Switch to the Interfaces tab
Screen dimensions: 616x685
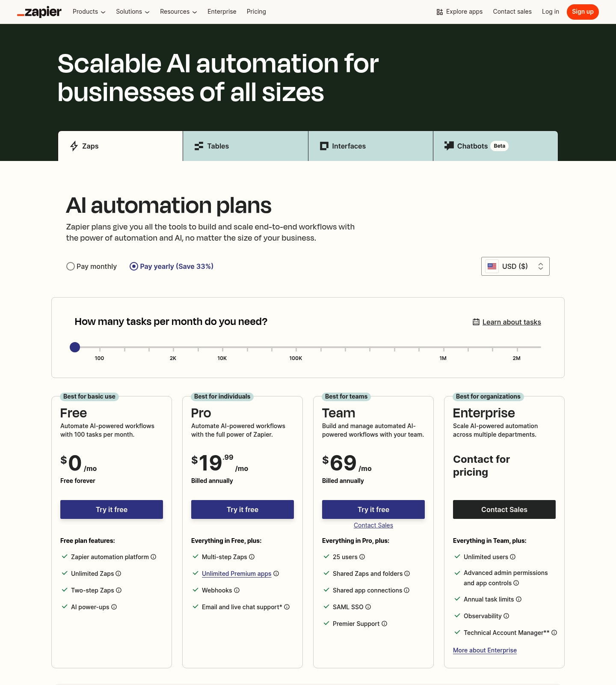point(370,146)
